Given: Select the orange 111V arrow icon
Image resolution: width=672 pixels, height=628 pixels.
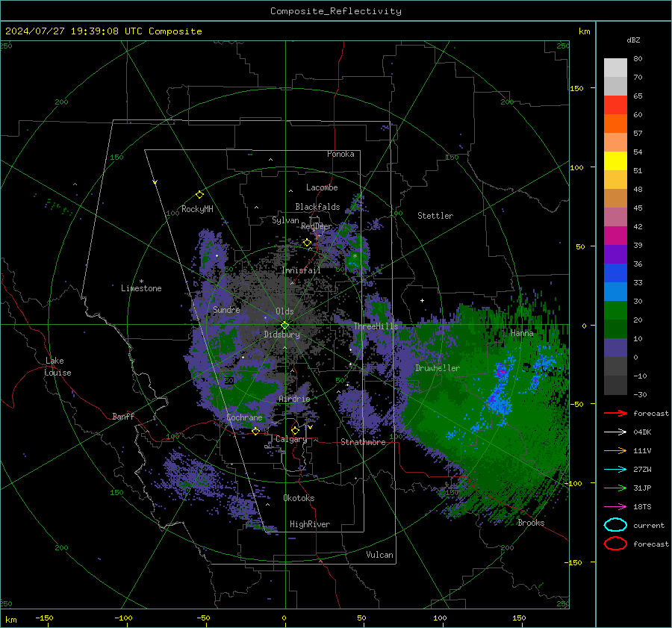Looking at the screenshot, I should (x=615, y=450).
